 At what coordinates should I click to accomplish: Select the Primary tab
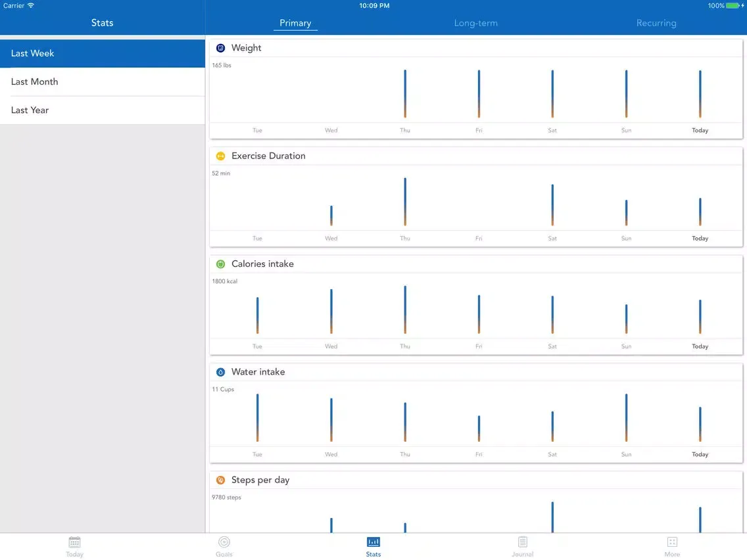coord(295,23)
